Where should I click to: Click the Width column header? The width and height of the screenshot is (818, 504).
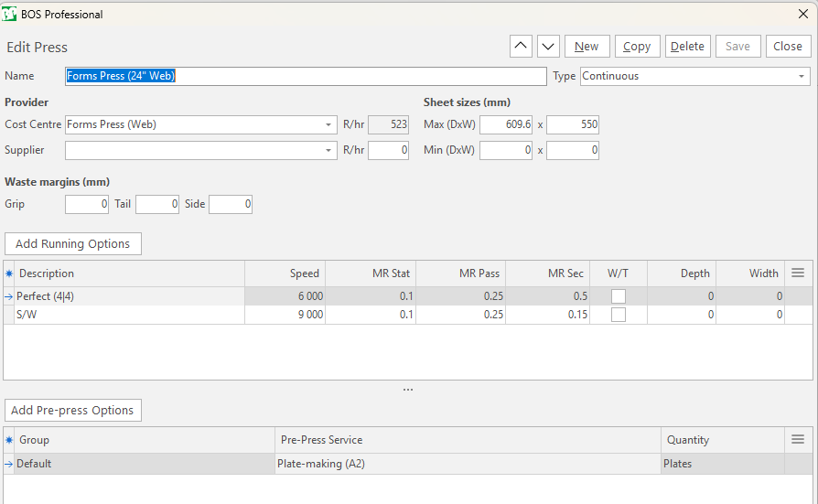pyautogui.click(x=750, y=273)
